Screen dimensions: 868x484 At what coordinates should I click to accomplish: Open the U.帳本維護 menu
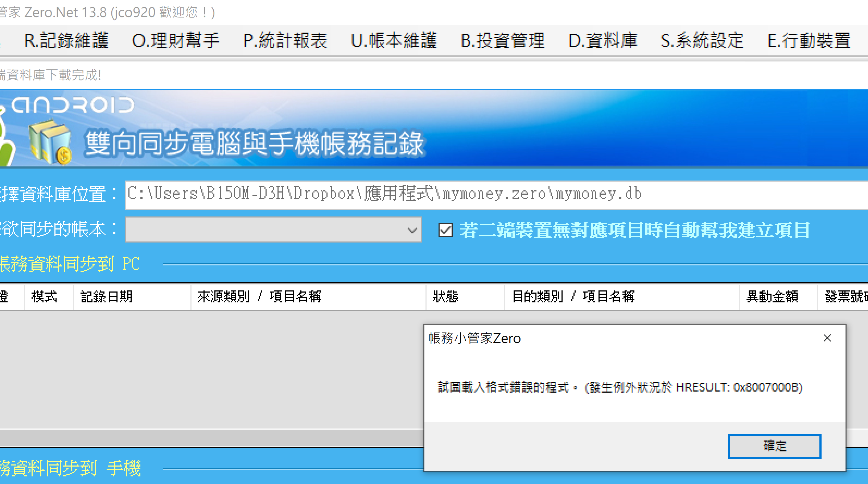(394, 40)
